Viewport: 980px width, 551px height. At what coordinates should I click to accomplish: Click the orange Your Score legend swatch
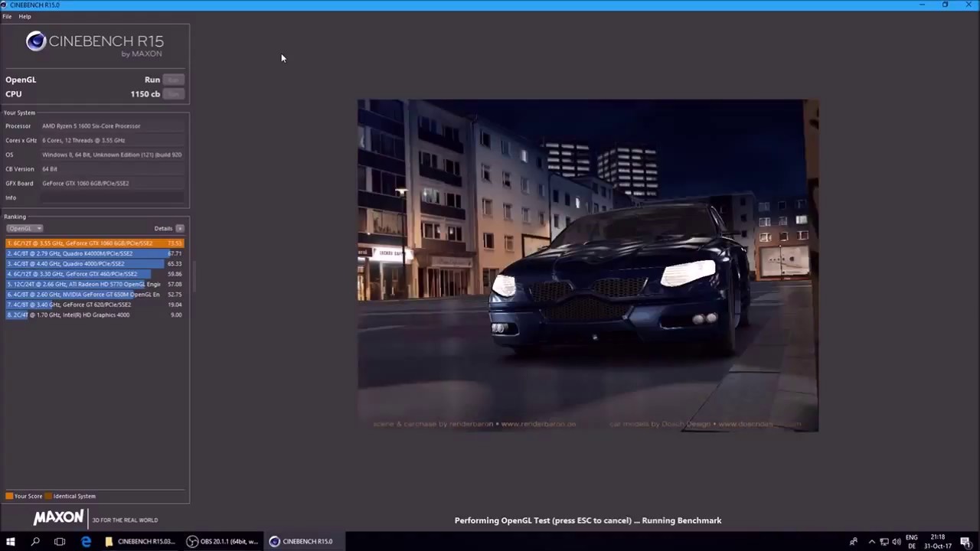click(x=9, y=496)
